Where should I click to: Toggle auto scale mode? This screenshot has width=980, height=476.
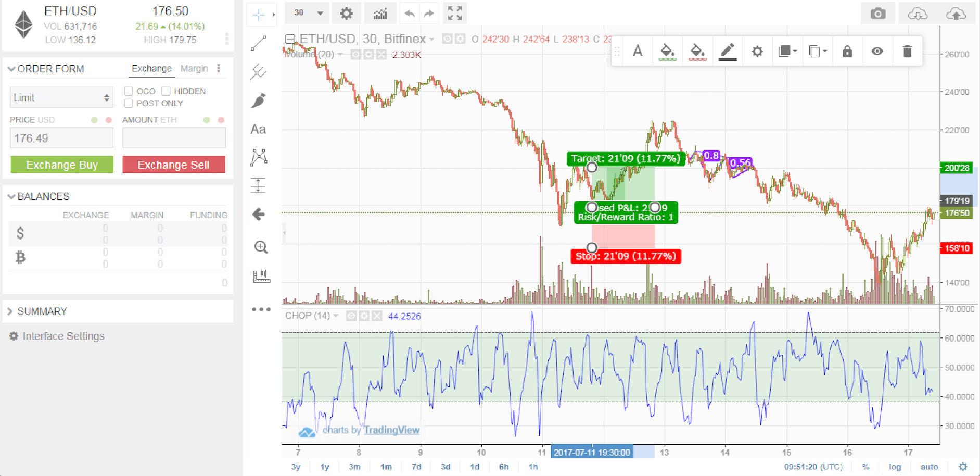click(929, 467)
